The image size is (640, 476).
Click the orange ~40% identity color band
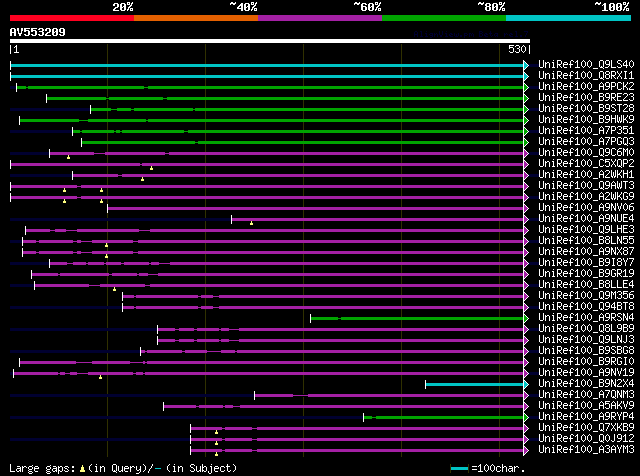pyautogui.click(x=196, y=18)
